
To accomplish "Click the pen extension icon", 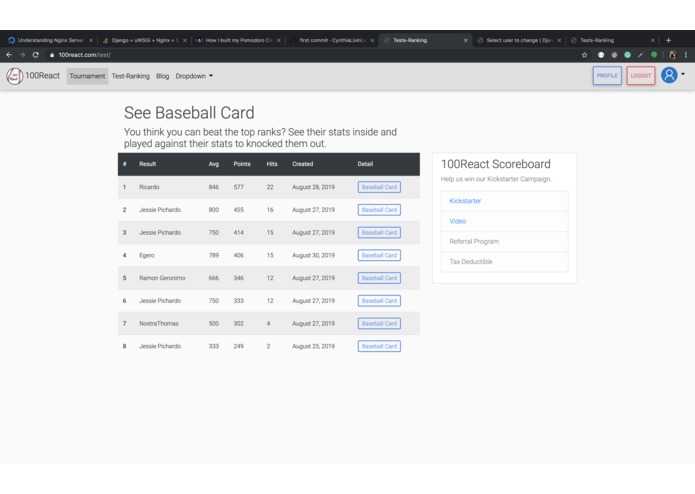I will point(640,55).
